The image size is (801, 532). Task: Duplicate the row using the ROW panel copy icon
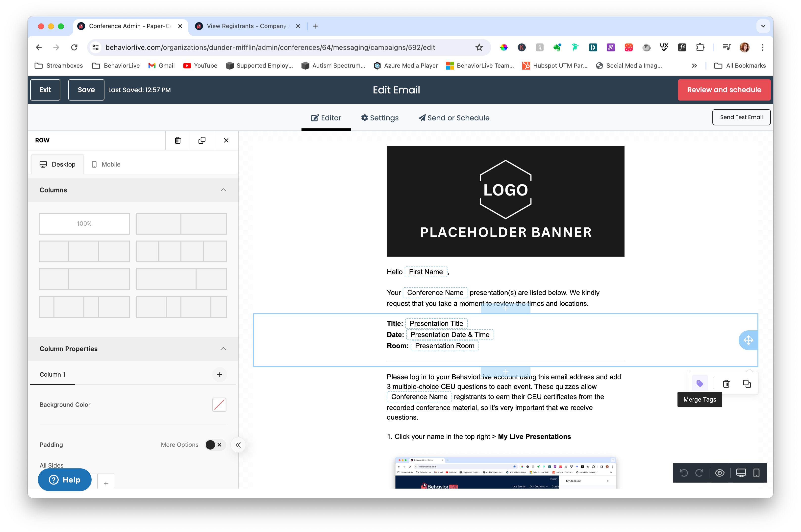tap(202, 140)
